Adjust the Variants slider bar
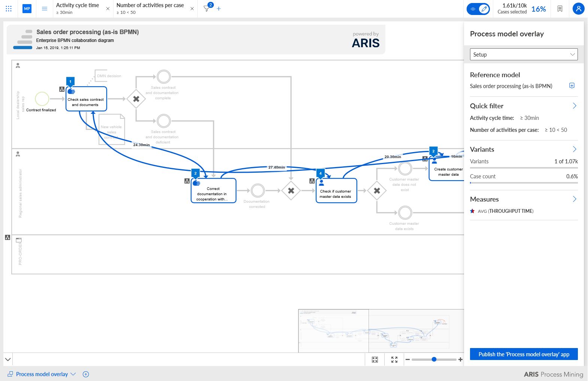Screen dimensions: 588x381 (524, 168)
